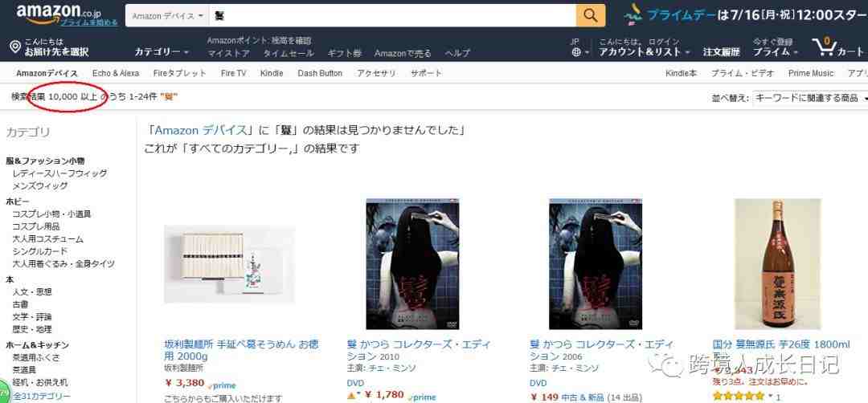
Task: Open ギフト券 in the header
Action: pos(344,54)
